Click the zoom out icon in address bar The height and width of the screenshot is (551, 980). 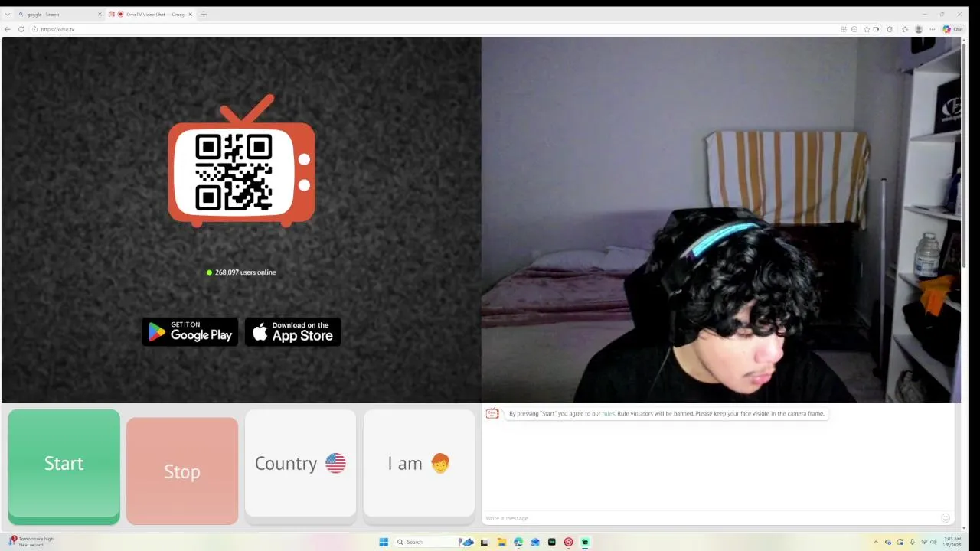point(854,29)
